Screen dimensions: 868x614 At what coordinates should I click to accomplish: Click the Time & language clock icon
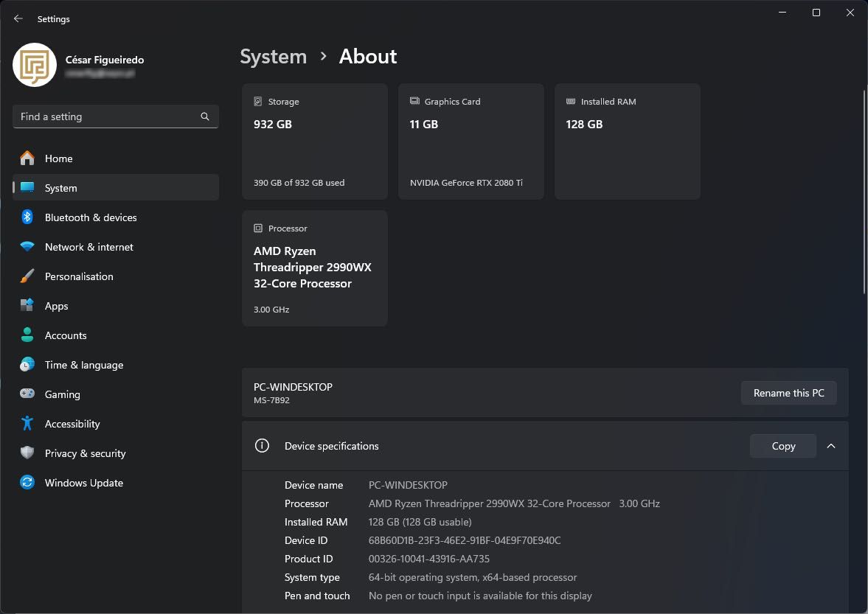(27, 364)
